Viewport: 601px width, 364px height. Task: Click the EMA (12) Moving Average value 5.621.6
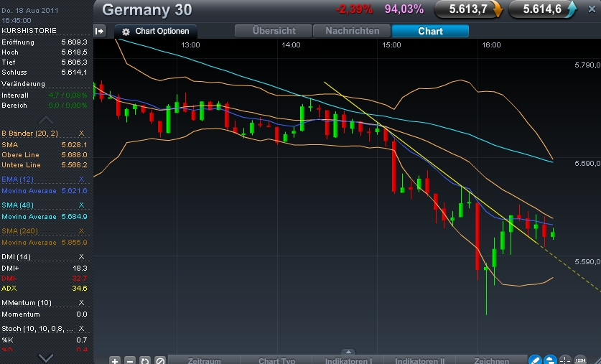(75, 190)
